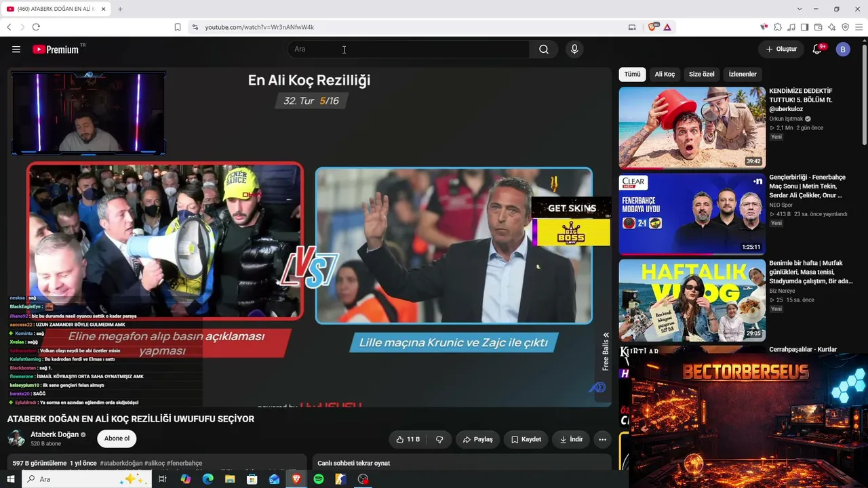Open YouTube notifications bell
The height and width of the screenshot is (488, 868).
818,49
